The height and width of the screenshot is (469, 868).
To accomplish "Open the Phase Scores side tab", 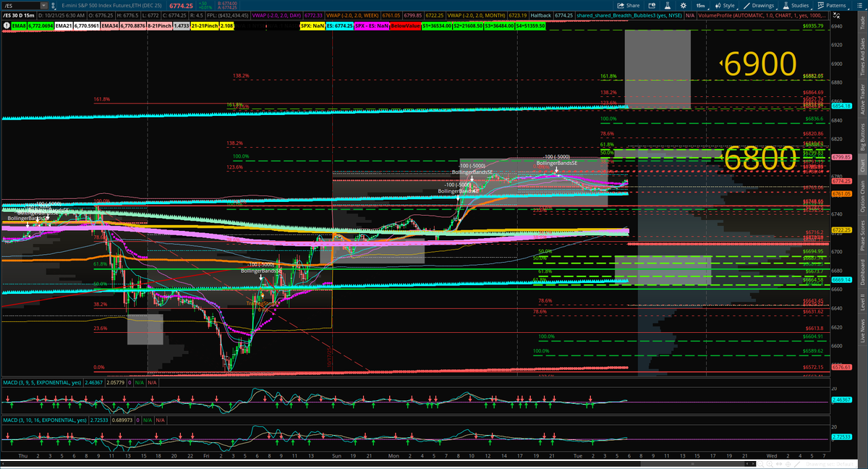I will coord(862,237).
